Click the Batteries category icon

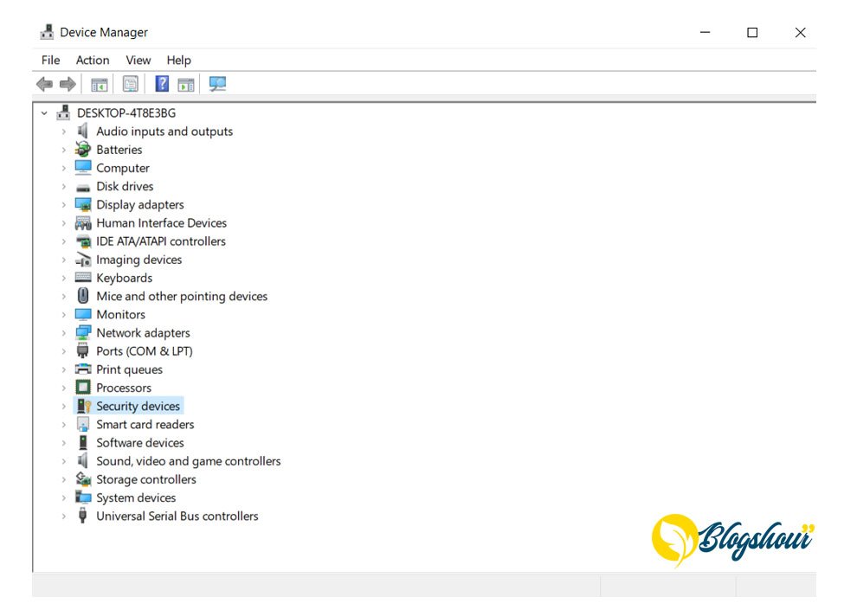click(83, 149)
